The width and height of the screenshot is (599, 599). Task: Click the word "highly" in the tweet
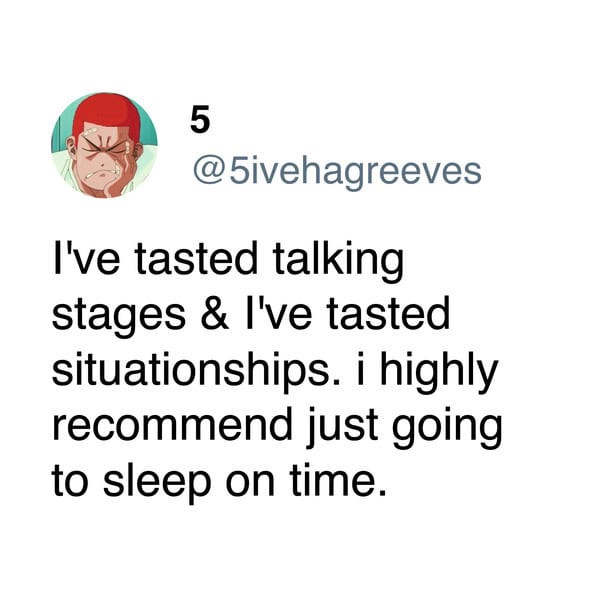tap(439, 371)
